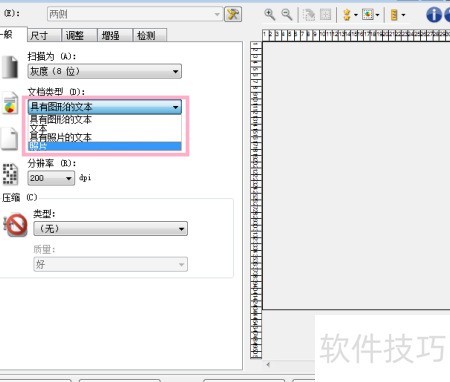Click the document type pie chart icon
The width and height of the screenshot is (450, 382).
point(10,103)
